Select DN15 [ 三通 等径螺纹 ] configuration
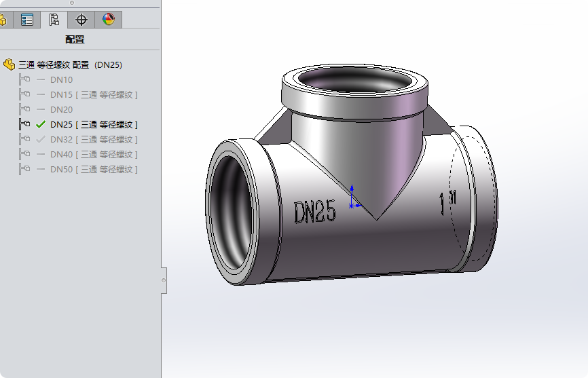588x378 pixels. [x=94, y=95]
